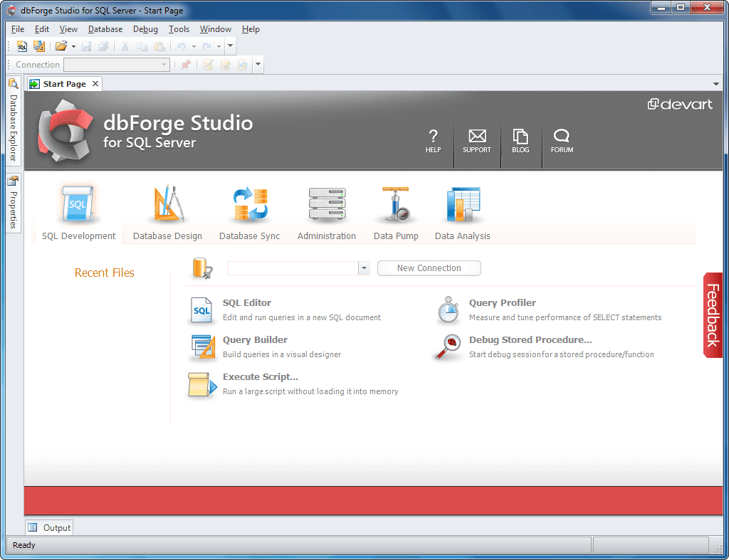The image size is (729, 560).
Task: Open the Tools menu
Action: click(x=179, y=28)
